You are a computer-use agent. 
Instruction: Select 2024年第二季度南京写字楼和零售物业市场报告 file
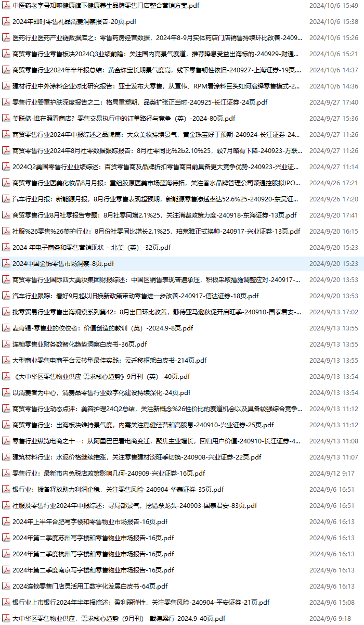(x=93, y=570)
